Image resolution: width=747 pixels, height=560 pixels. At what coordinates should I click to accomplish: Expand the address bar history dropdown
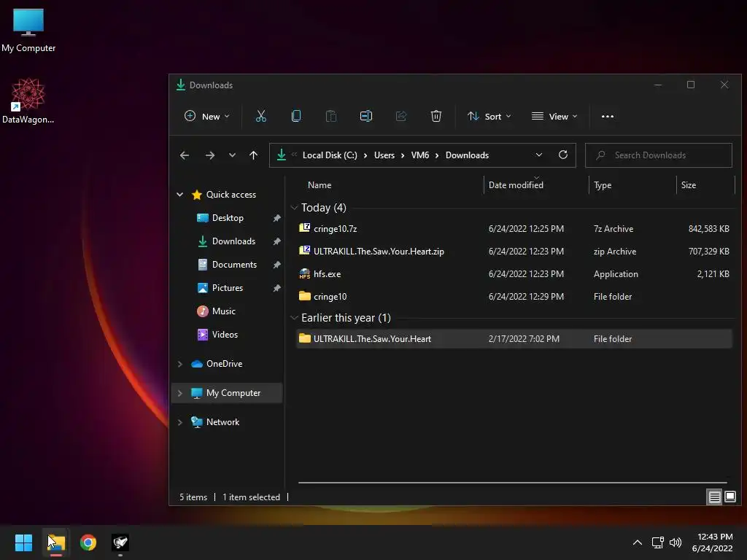(x=539, y=155)
